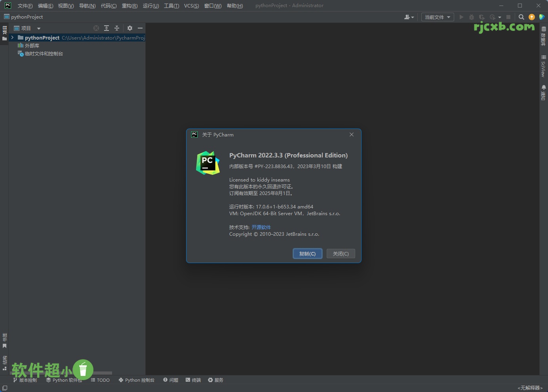Follow the 开源软件 link in About dialog
Image resolution: width=548 pixels, height=392 pixels.
[261, 227]
